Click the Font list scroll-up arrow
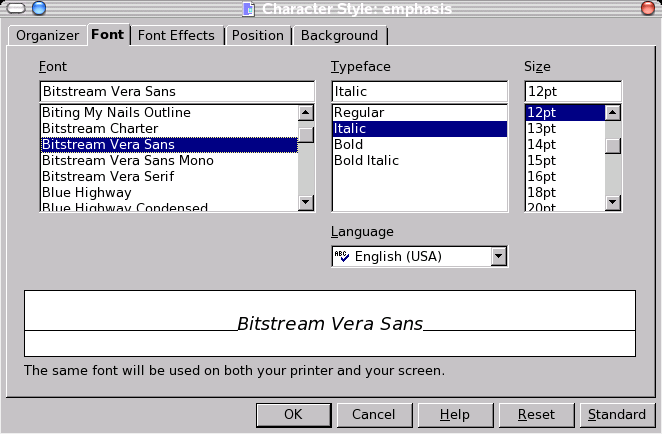662x434 pixels. tap(306, 113)
